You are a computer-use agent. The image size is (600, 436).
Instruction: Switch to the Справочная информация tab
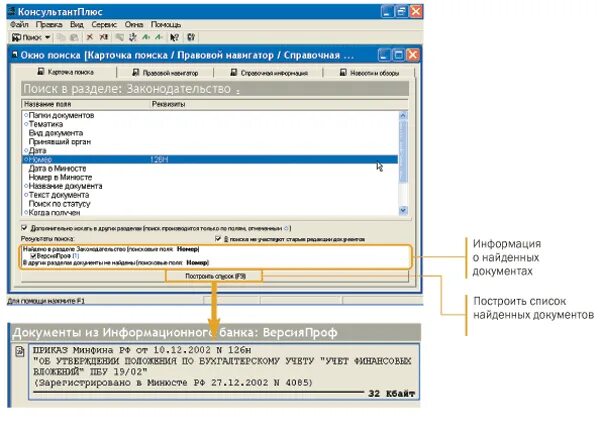[269, 73]
